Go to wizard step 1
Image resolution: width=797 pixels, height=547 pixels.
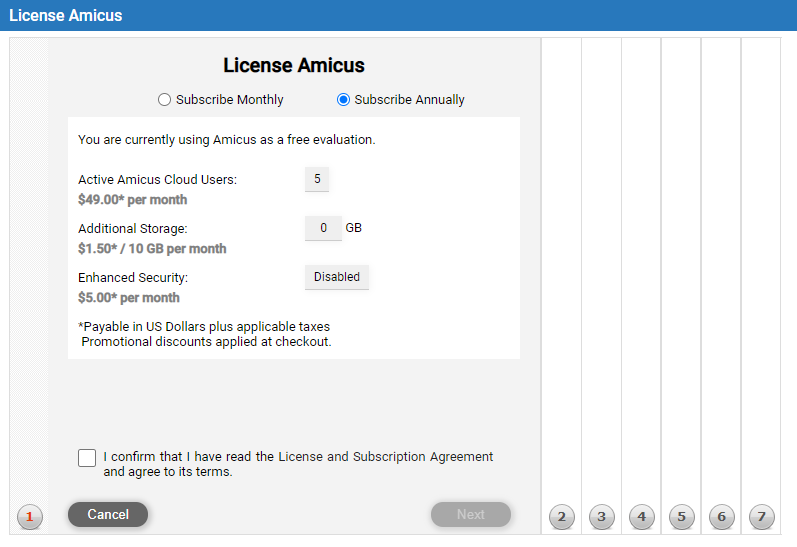pos(29,517)
